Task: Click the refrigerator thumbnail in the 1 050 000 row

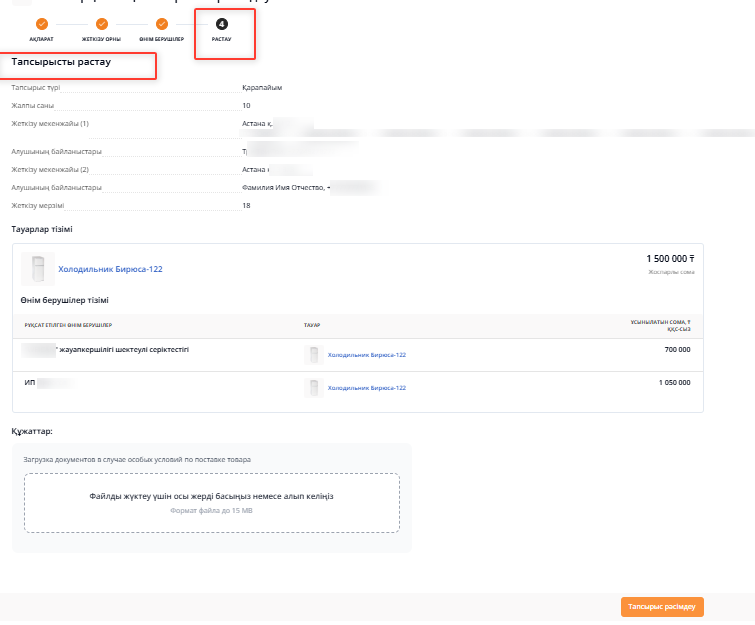Action: (314, 388)
